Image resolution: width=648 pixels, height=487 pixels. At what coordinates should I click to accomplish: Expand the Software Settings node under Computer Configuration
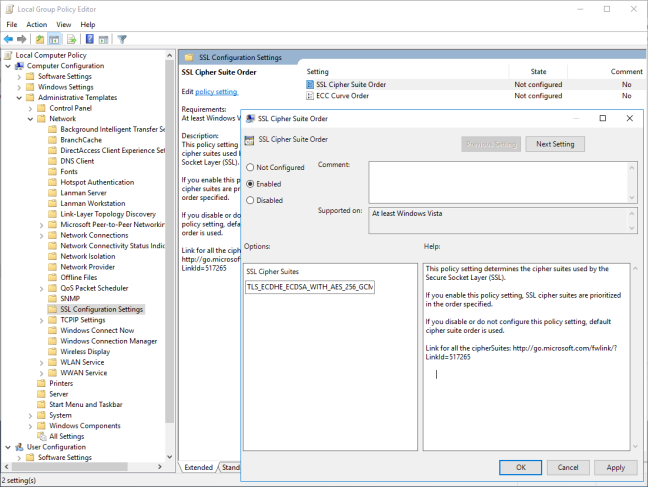click(19, 76)
